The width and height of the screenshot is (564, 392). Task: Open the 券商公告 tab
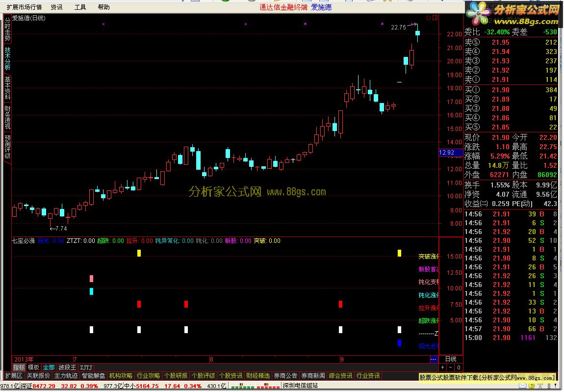click(285, 376)
